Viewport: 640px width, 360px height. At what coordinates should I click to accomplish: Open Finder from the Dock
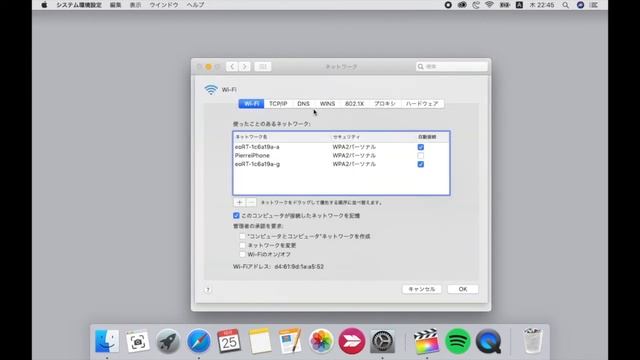[107, 341]
